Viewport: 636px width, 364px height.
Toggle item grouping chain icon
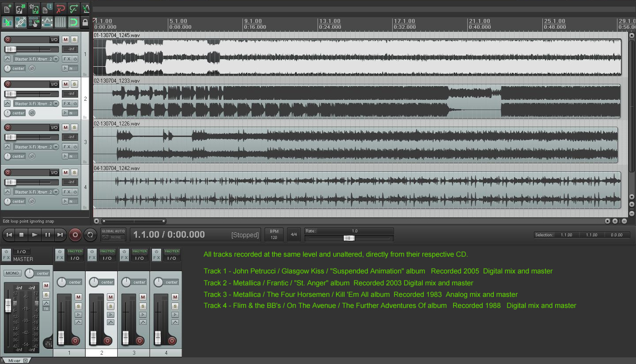click(x=20, y=22)
